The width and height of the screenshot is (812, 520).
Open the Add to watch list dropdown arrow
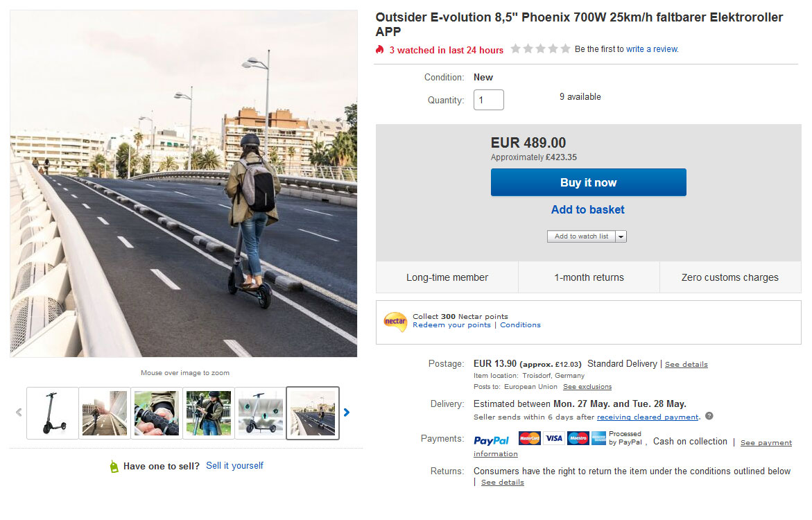pos(621,236)
